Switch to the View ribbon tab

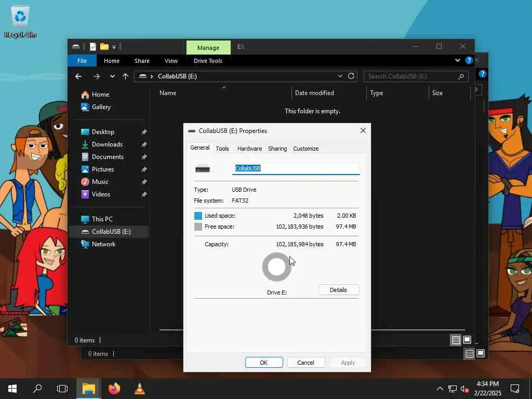171,61
